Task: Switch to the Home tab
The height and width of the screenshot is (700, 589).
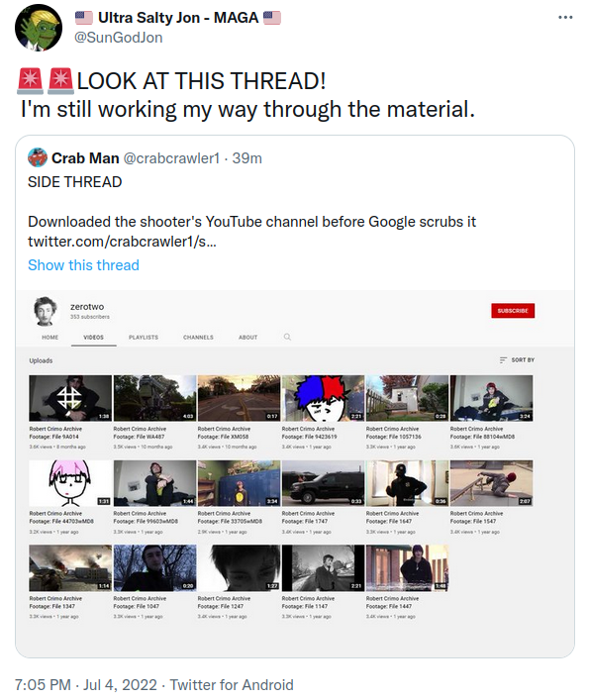Action: click(x=49, y=338)
